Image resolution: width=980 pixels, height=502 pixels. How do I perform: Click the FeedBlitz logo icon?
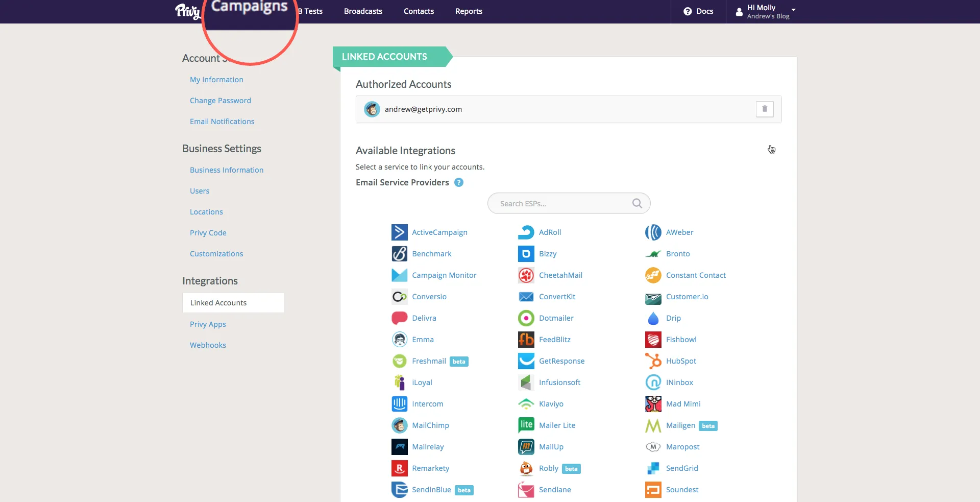526,340
